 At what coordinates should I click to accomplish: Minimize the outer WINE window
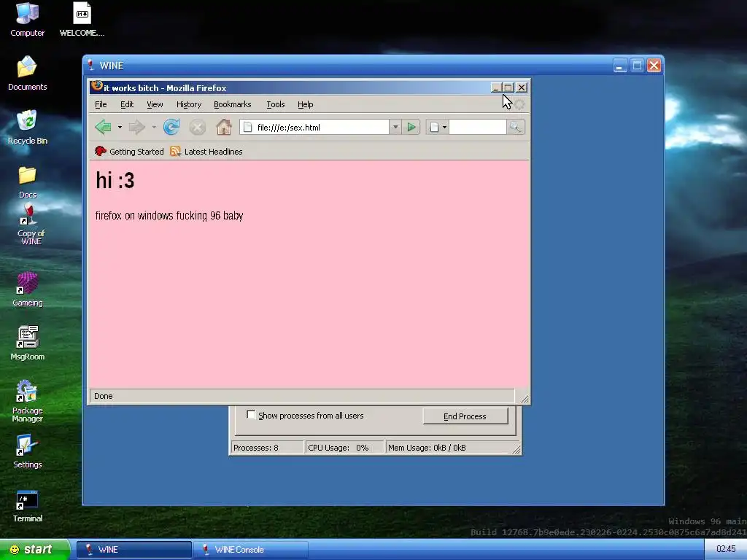pyautogui.click(x=620, y=65)
